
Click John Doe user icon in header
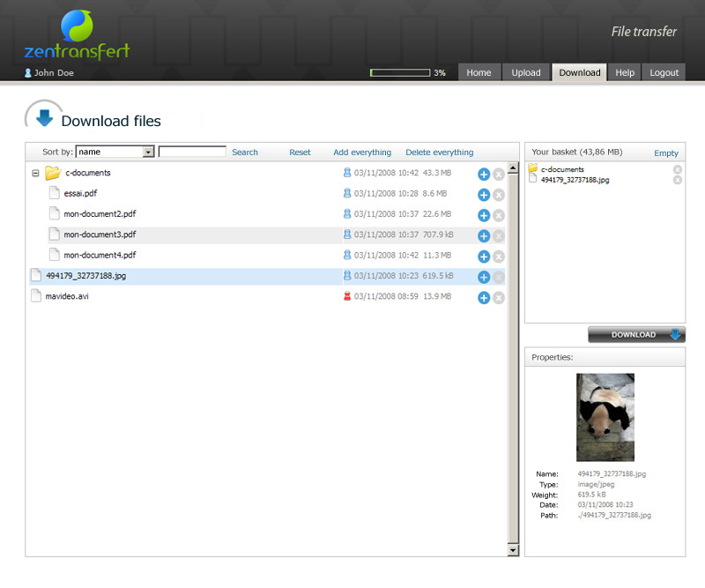(x=28, y=73)
